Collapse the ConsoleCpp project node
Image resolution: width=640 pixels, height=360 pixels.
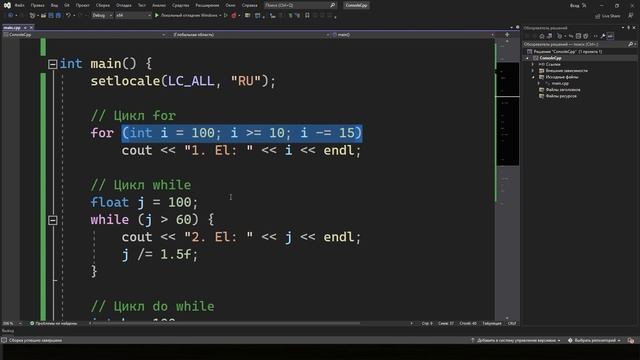[527, 58]
